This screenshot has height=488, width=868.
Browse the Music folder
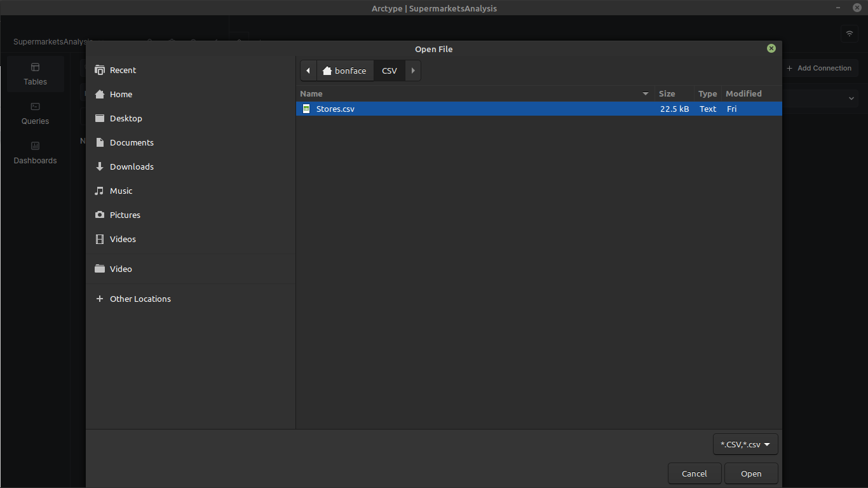point(121,191)
